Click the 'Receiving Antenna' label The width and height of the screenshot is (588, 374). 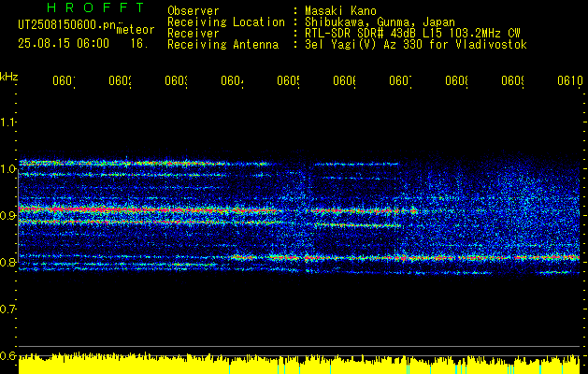pyautogui.click(x=222, y=45)
